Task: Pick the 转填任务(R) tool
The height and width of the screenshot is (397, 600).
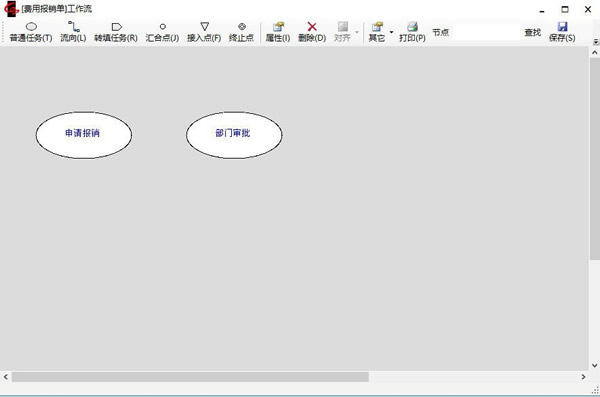Action: (x=116, y=32)
